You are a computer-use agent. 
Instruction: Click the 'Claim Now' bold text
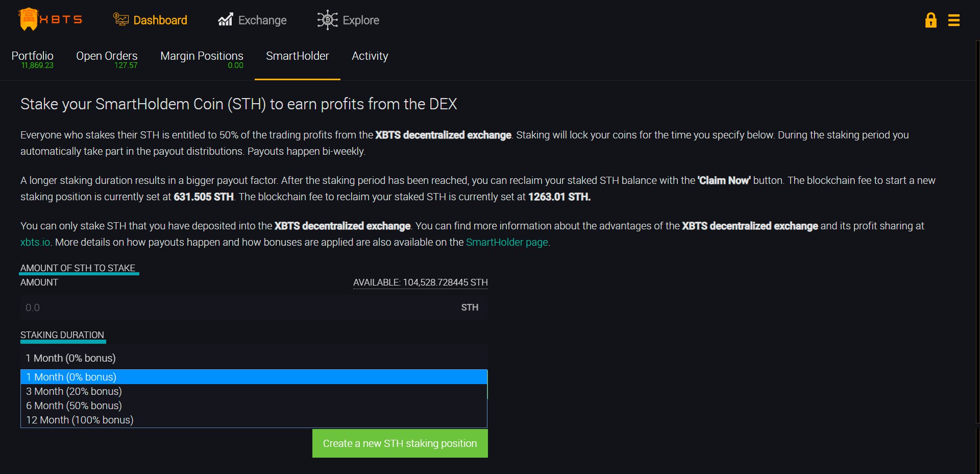724,180
